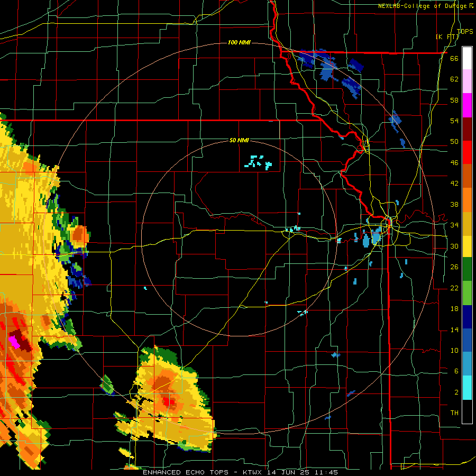Screen dimensions: 476x476
Task: Select the light green legend swatch
Action: 467,293
